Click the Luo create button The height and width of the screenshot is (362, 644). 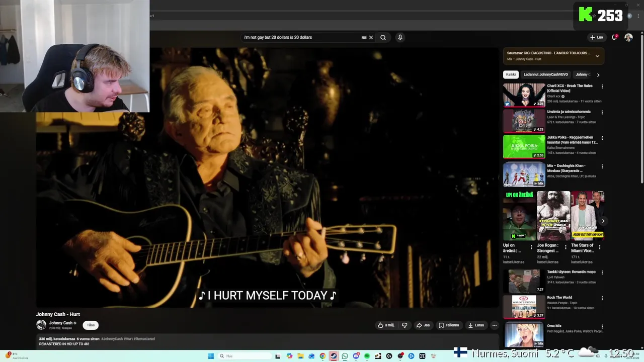pyautogui.click(x=597, y=37)
